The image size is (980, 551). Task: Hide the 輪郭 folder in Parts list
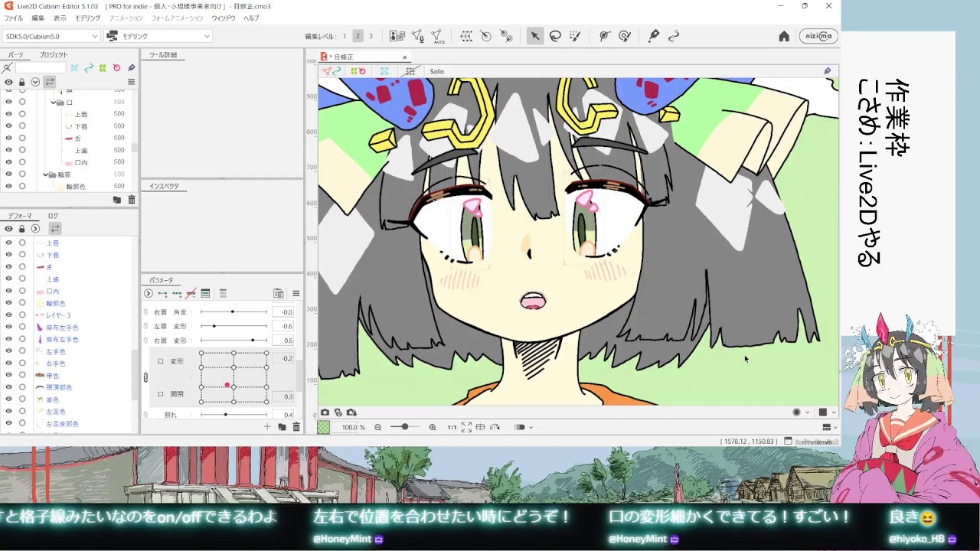(x=8, y=174)
